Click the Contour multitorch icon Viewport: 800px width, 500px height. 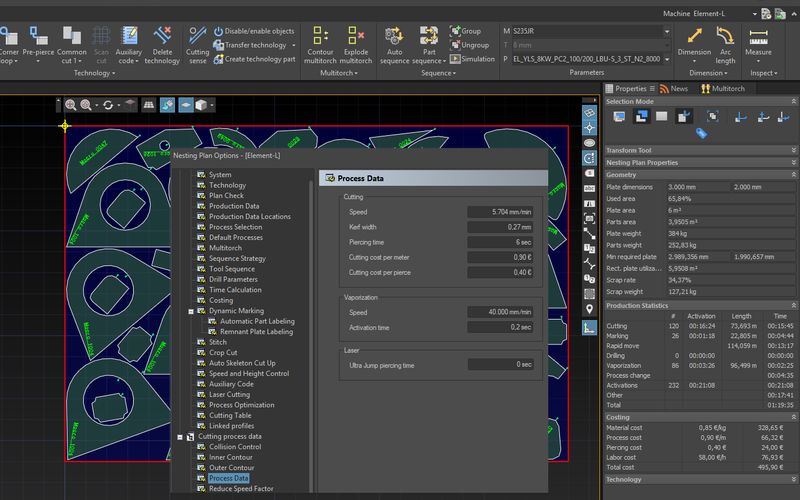tap(320, 36)
